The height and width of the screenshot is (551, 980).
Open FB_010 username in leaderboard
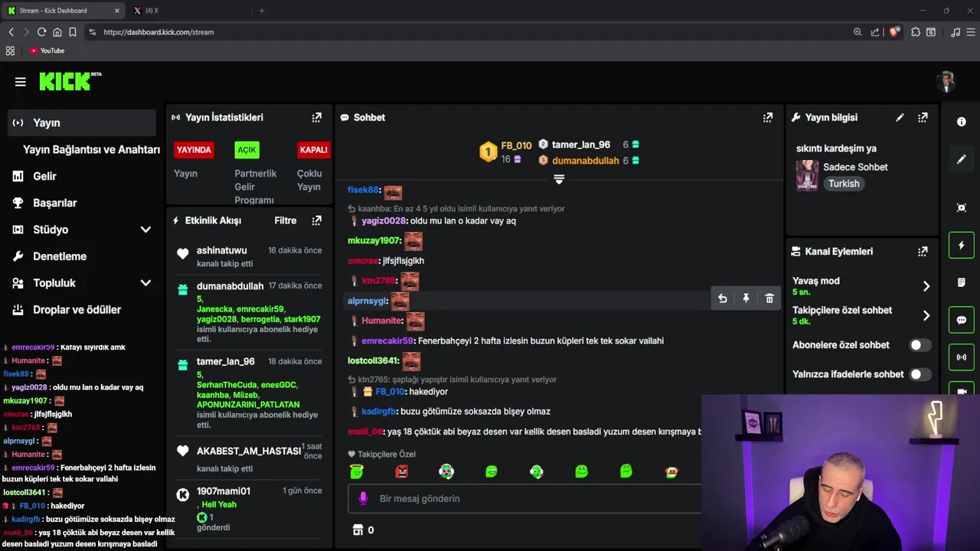516,145
